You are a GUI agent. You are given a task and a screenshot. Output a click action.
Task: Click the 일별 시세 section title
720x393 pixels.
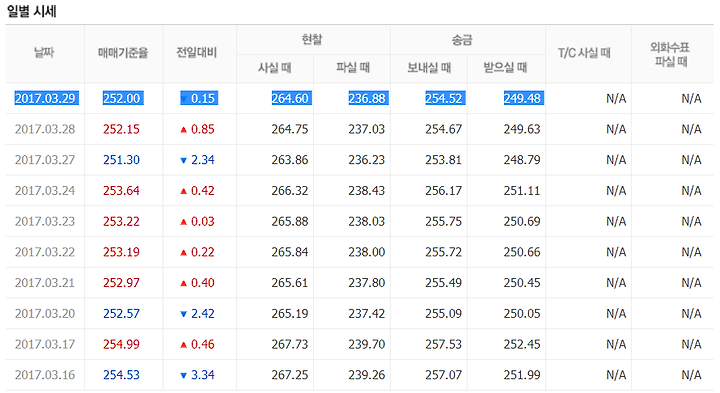[x=31, y=11]
